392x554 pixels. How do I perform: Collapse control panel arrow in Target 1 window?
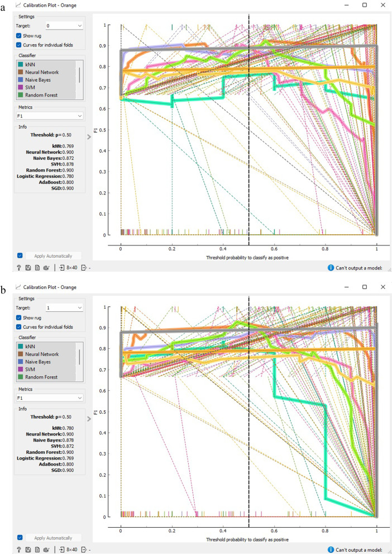click(x=89, y=419)
